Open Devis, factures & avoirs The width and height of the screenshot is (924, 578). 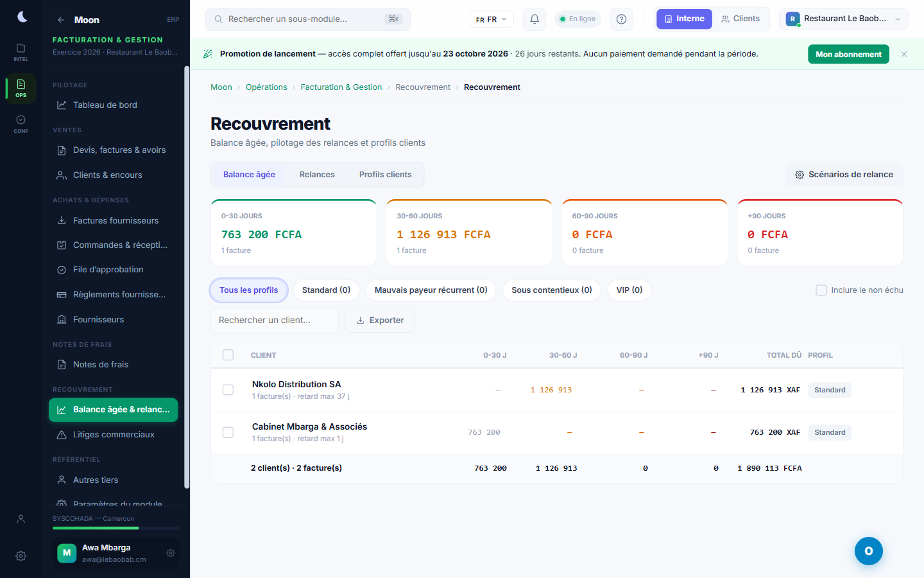(113, 150)
